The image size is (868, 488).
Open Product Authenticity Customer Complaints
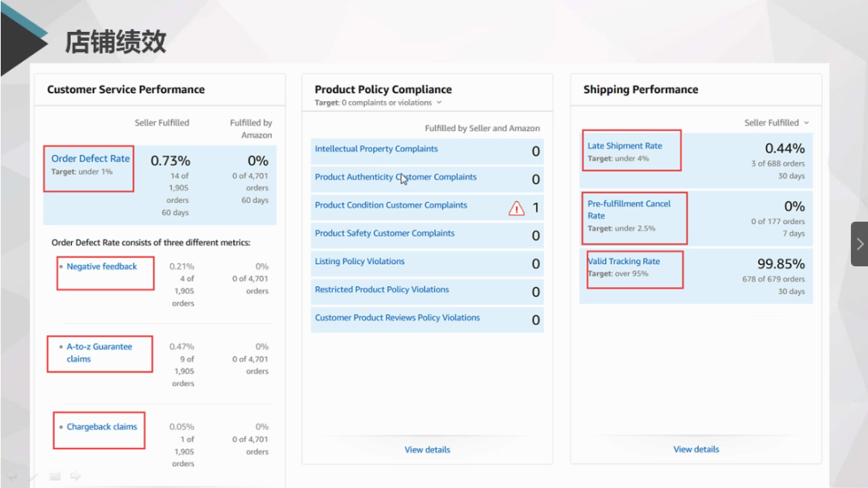(x=395, y=177)
